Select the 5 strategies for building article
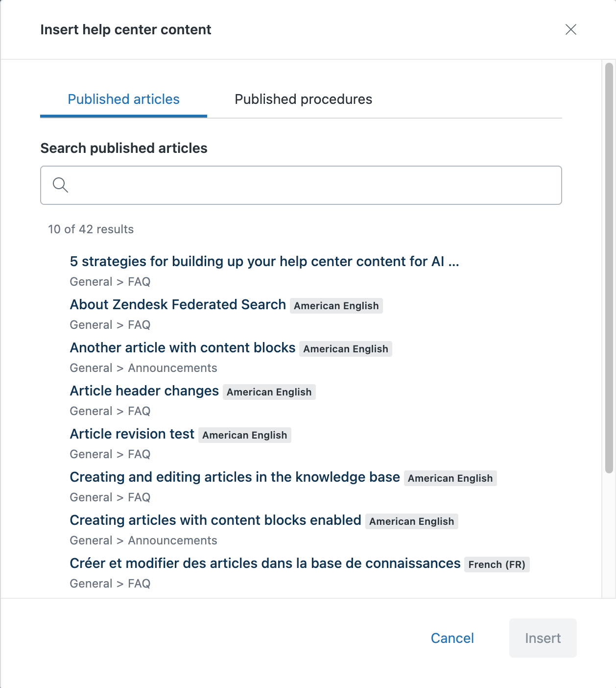Image resolution: width=616 pixels, height=688 pixels. click(x=264, y=262)
